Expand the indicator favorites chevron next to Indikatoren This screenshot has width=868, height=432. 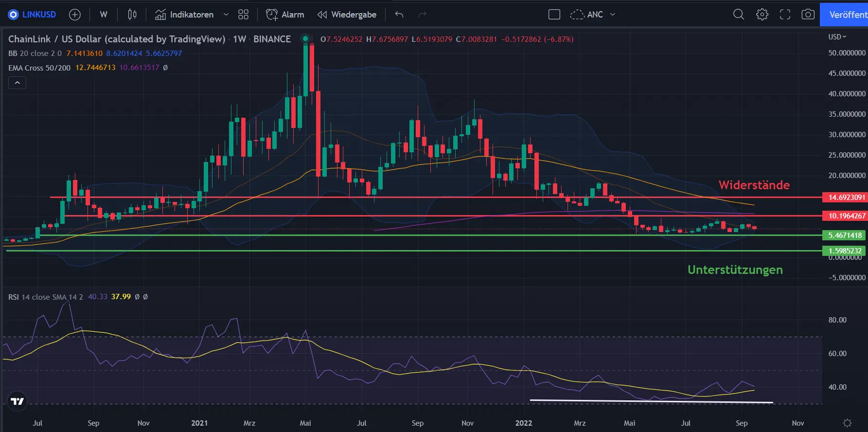pyautogui.click(x=226, y=15)
